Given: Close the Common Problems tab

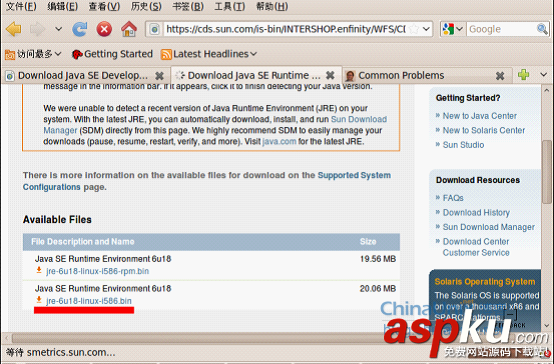Looking at the screenshot, I should pos(500,76).
